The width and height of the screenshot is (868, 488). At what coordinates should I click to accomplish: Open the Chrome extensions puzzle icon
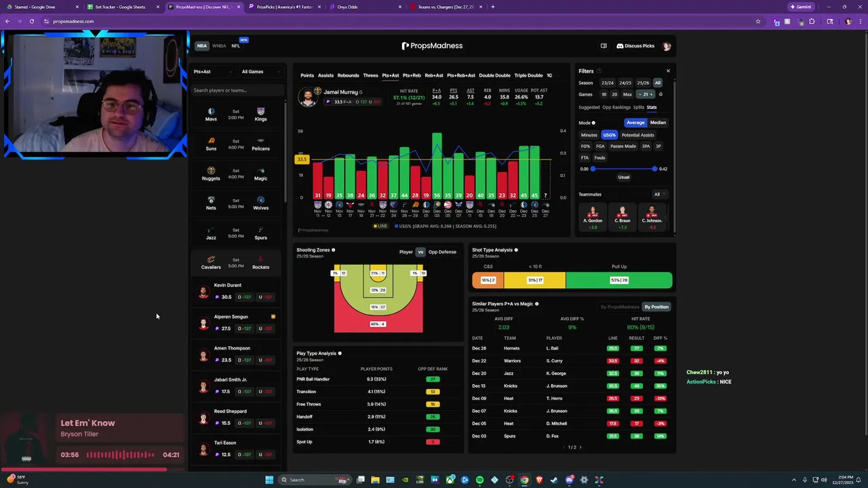click(812, 21)
